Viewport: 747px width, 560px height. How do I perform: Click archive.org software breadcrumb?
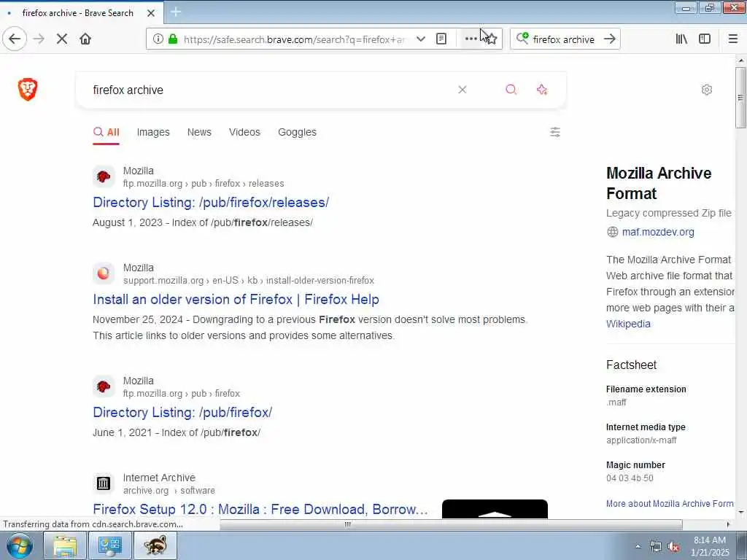click(169, 491)
